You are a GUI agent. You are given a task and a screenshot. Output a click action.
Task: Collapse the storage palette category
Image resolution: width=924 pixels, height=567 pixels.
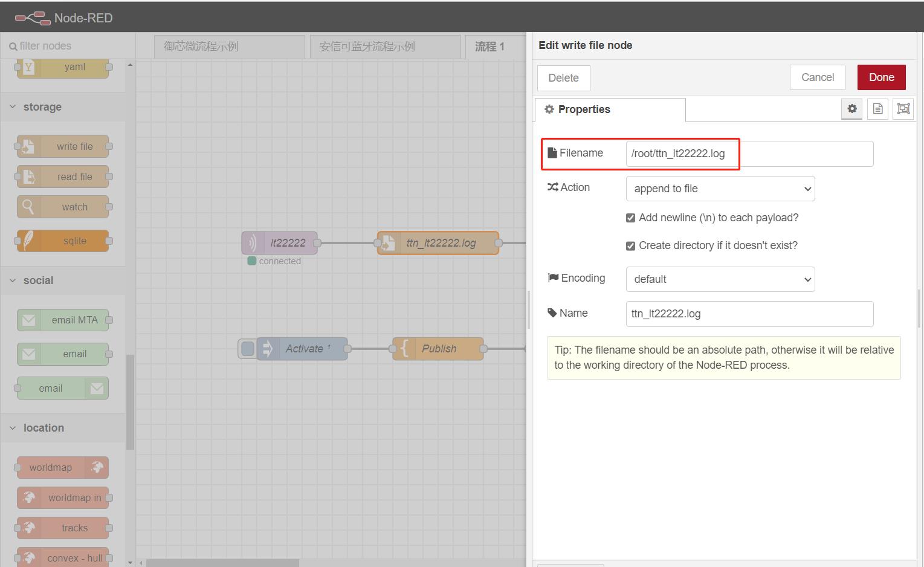tap(63, 107)
